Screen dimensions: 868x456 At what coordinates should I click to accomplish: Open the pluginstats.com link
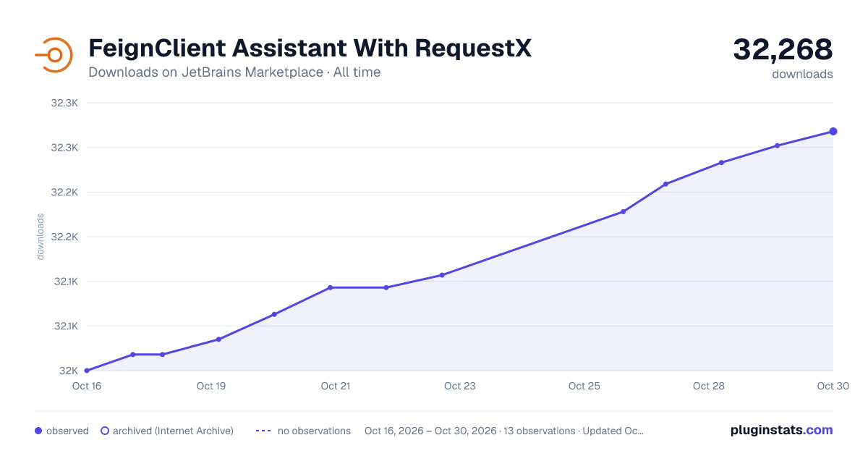(x=782, y=430)
